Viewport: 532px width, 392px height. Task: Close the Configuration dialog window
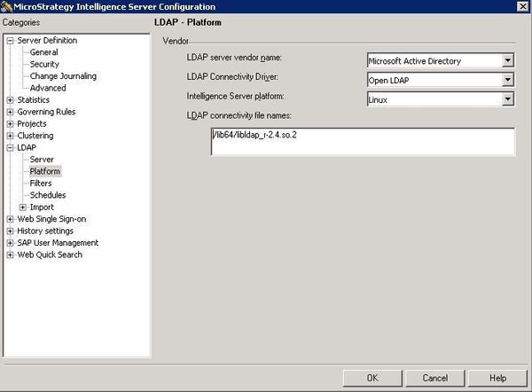pyautogui.click(x=522, y=6)
